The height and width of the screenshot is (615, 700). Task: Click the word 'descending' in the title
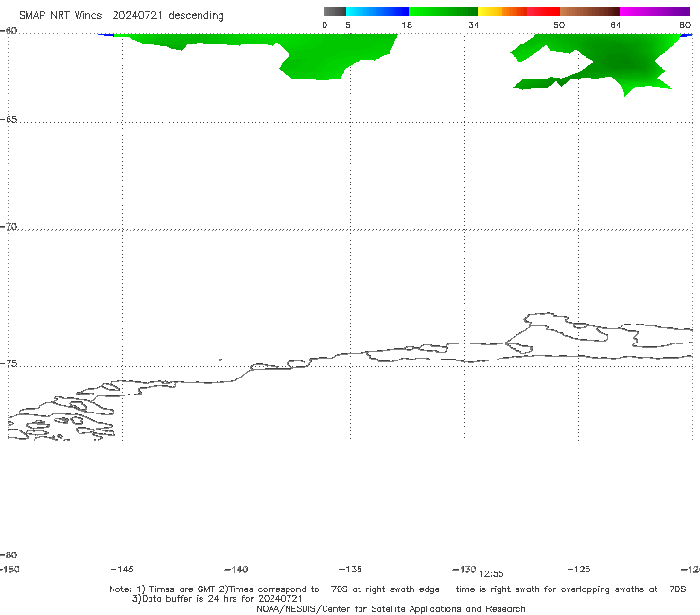196,16
